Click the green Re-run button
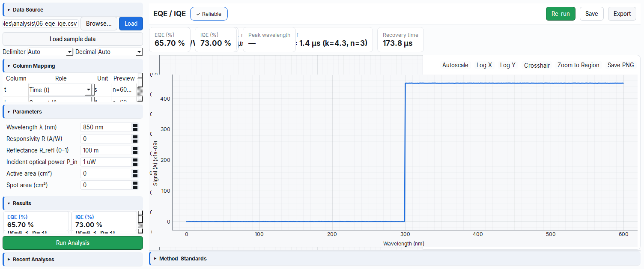 coord(561,14)
